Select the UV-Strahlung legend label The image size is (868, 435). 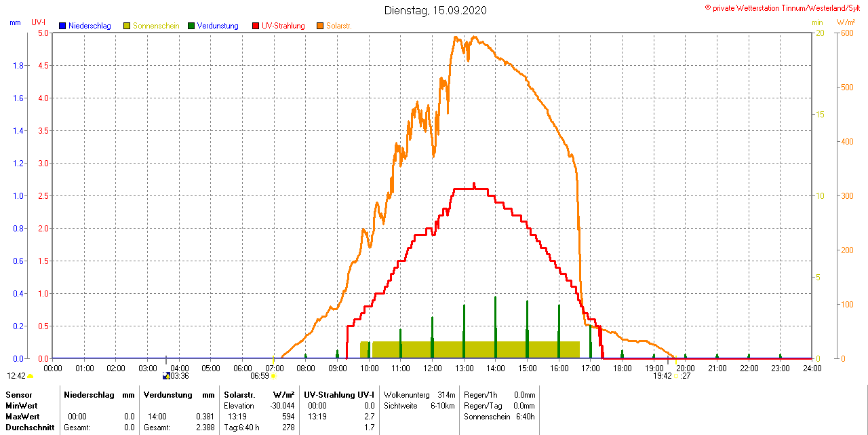(x=283, y=26)
